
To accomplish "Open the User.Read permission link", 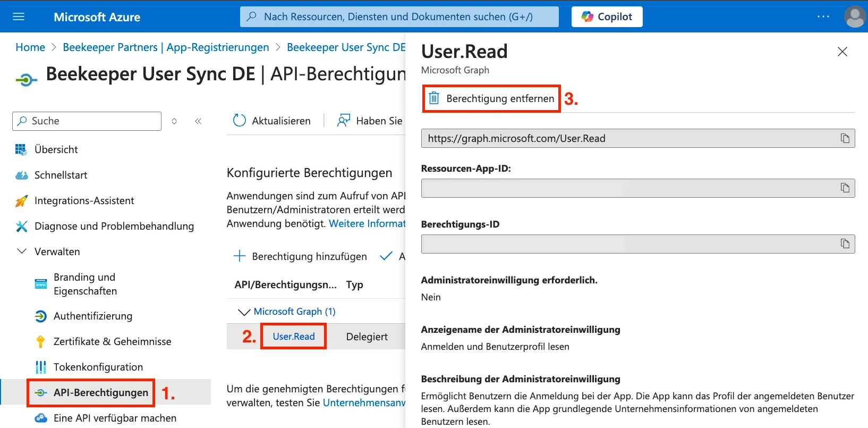I will (294, 336).
